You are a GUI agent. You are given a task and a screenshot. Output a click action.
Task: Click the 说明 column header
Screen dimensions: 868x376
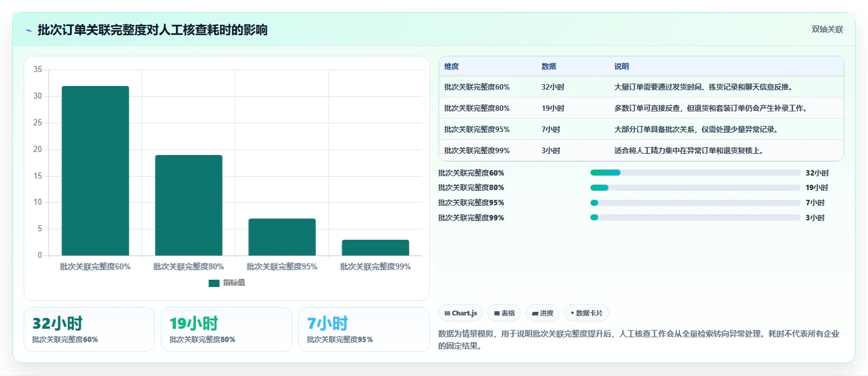(621, 67)
